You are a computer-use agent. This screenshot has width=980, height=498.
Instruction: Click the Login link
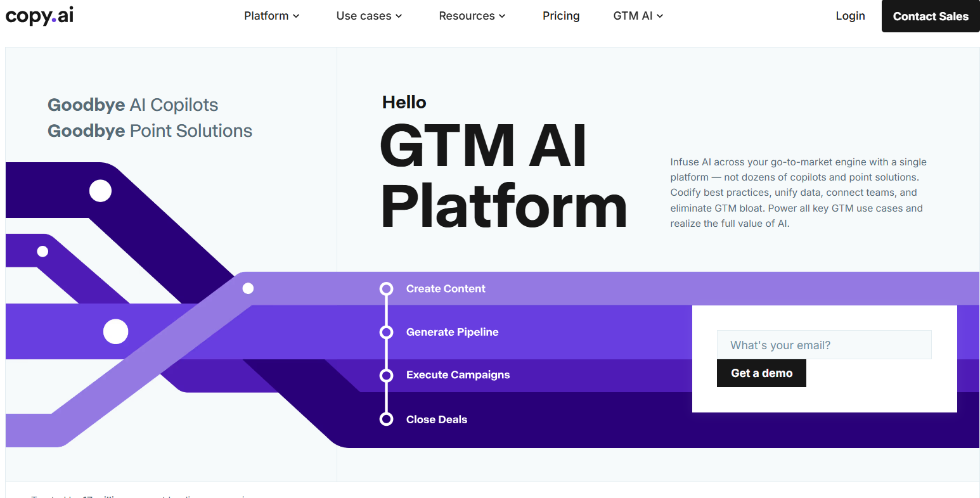coord(850,16)
